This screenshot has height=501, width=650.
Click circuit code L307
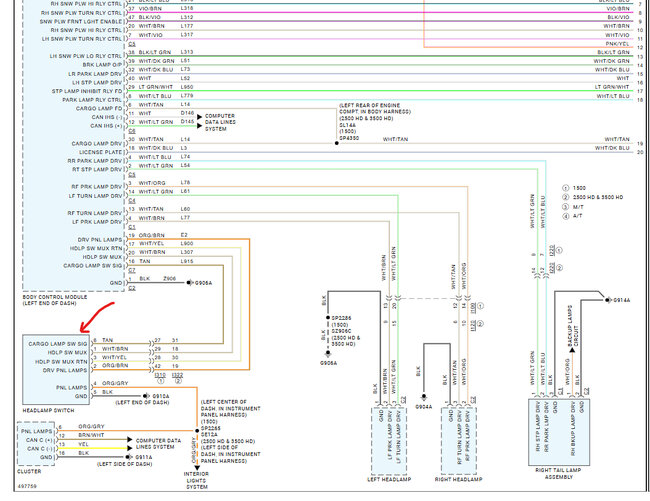(x=187, y=252)
